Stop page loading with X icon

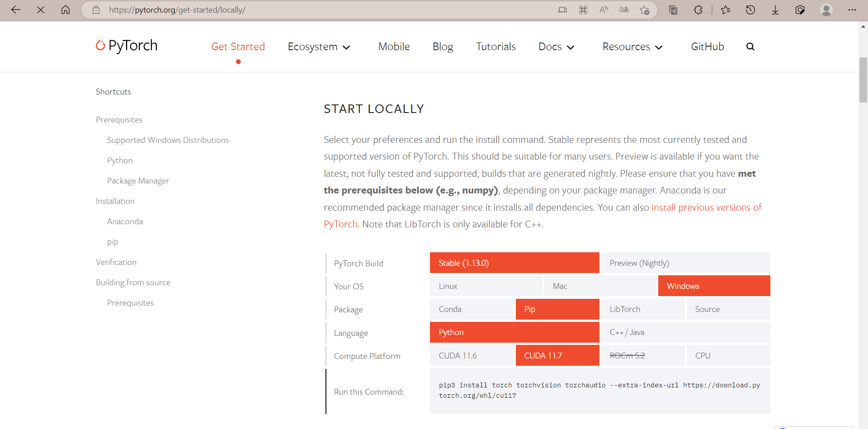[x=41, y=9]
